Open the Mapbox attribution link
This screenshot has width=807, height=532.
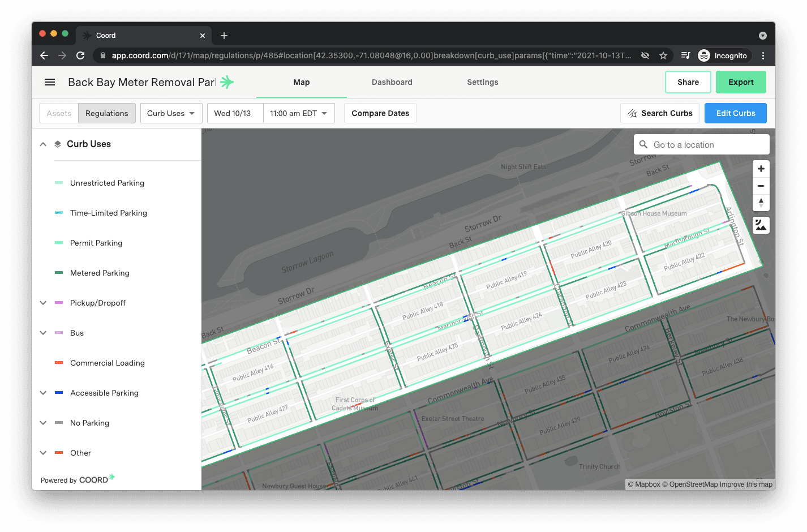pyautogui.click(x=644, y=484)
